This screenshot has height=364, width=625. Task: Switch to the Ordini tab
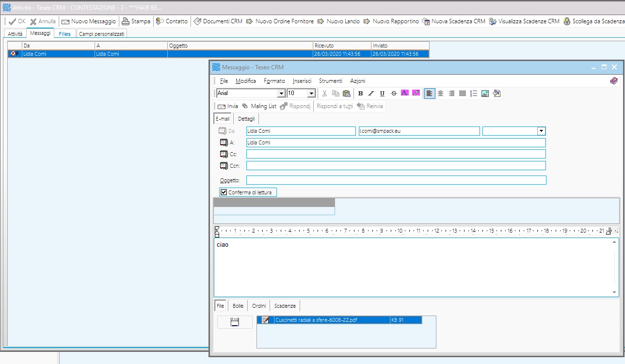(x=259, y=306)
